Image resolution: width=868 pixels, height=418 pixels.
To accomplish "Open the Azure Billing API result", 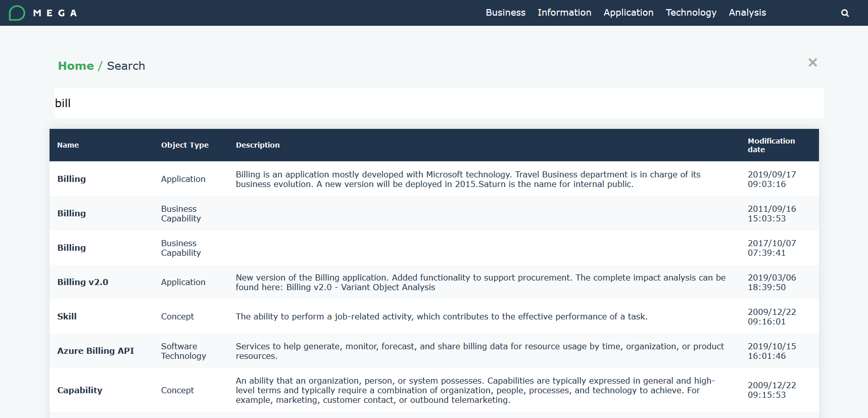I will point(95,351).
